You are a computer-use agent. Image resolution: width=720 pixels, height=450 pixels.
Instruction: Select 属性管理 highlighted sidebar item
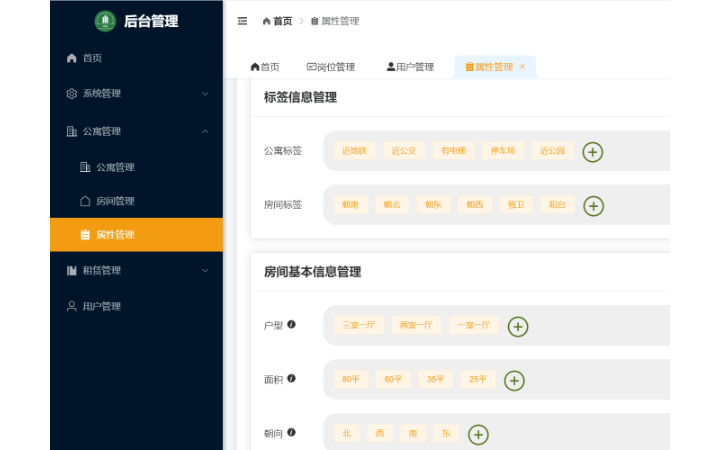click(136, 235)
